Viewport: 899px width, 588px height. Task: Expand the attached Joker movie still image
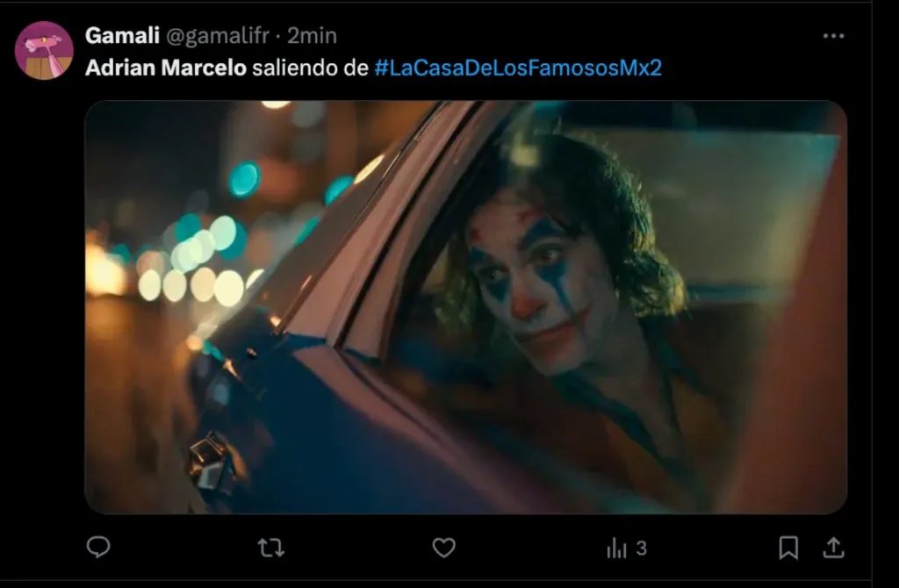click(466, 307)
